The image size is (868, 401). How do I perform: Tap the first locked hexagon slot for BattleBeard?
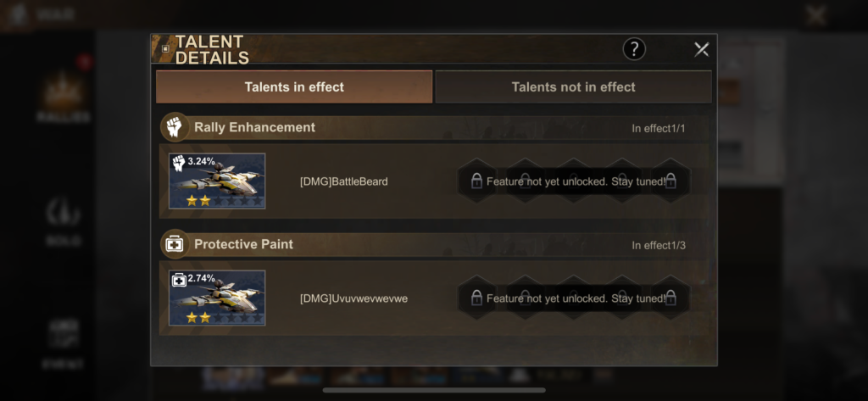pos(476,181)
